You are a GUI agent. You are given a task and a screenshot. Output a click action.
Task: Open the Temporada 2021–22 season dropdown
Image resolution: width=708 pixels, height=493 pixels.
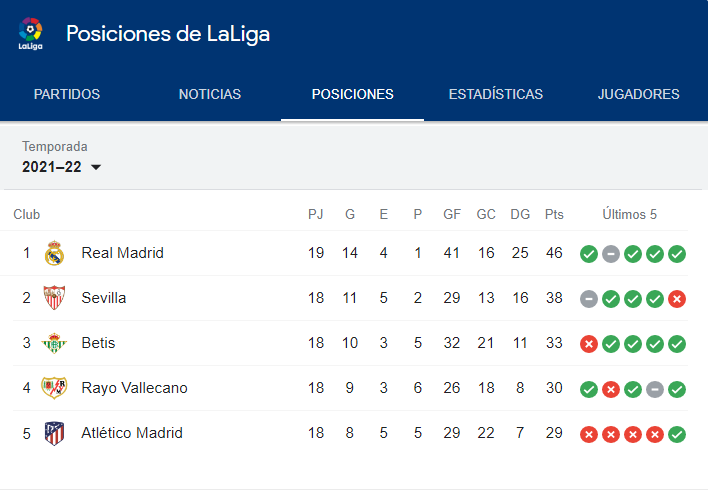61,167
